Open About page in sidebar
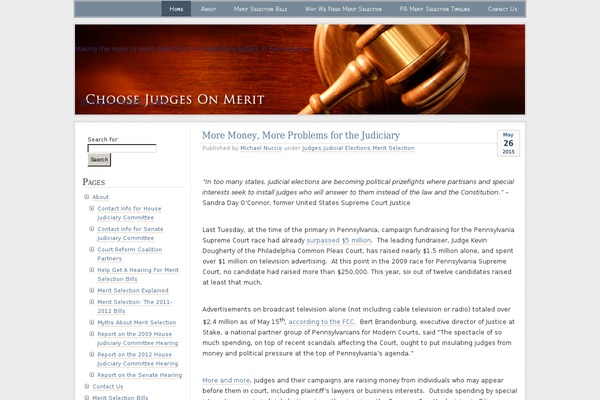Screen dimensions: 600x400 click(100, 197)
